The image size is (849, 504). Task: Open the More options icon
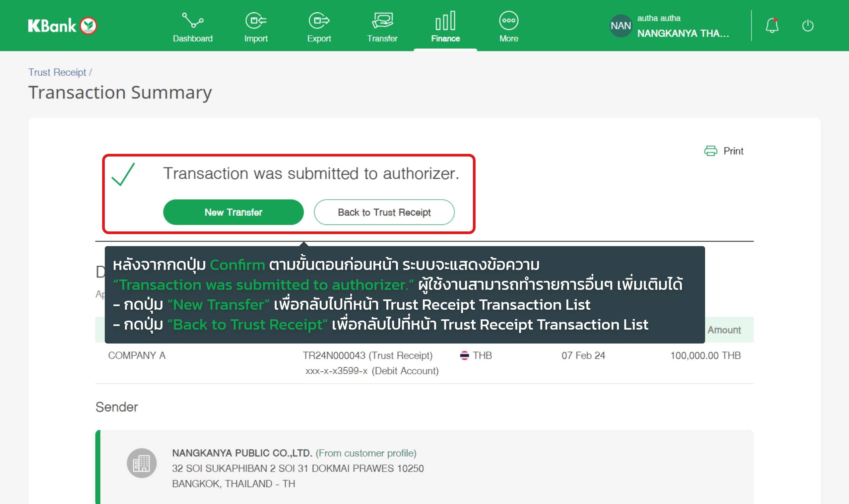[x=508, y=20]
